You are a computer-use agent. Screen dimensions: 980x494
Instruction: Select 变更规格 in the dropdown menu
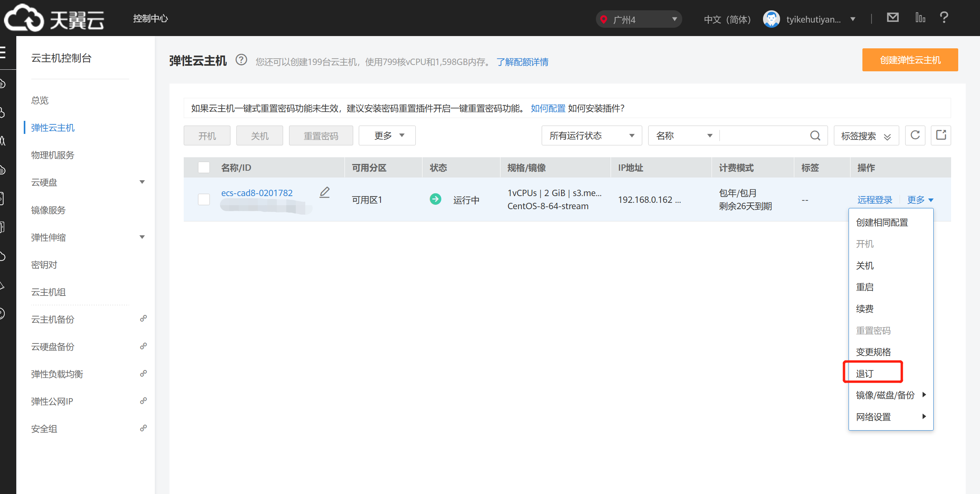tap(873, 352)
